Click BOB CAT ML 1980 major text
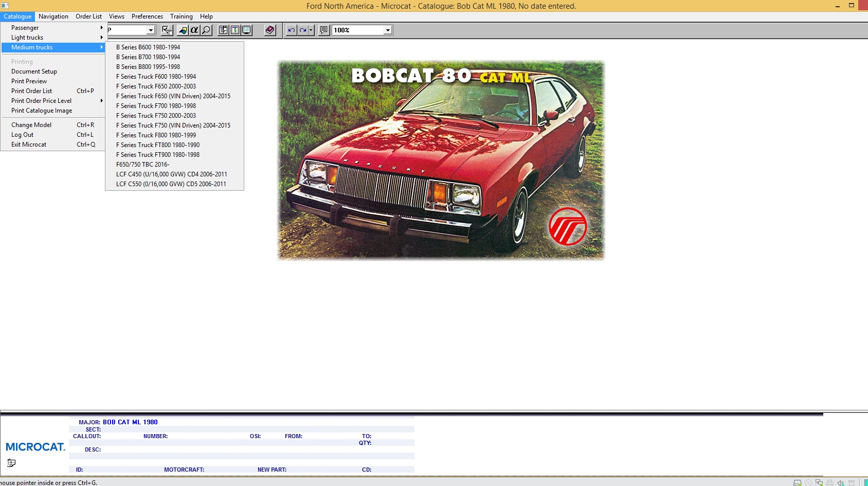 pyautogui.click(x=130, y=422)
